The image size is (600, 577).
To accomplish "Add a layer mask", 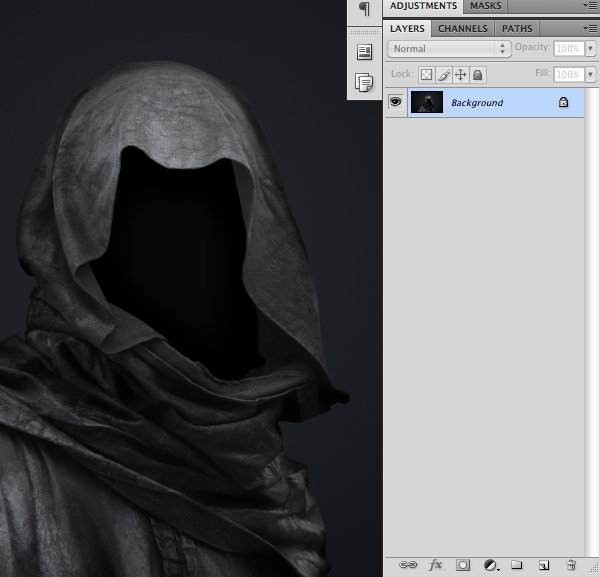I will (463, 565).
